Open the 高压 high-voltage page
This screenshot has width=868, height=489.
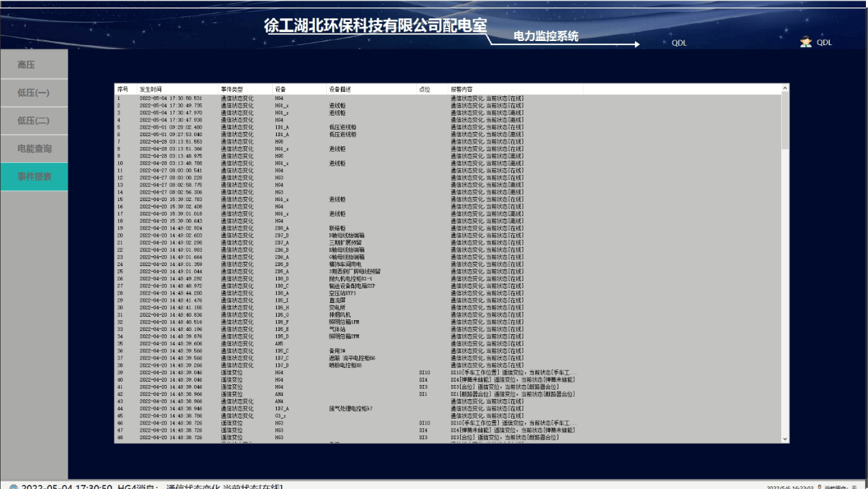coord(34,65)
